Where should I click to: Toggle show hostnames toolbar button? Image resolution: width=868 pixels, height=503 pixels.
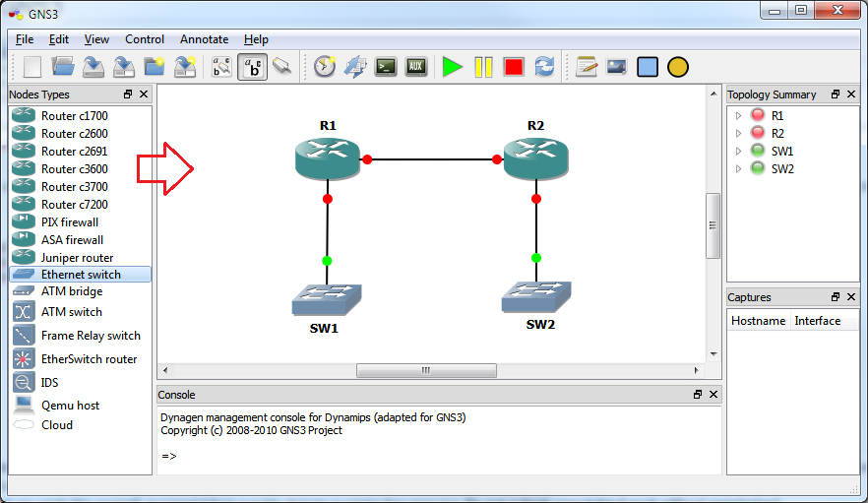click(252, 67)
